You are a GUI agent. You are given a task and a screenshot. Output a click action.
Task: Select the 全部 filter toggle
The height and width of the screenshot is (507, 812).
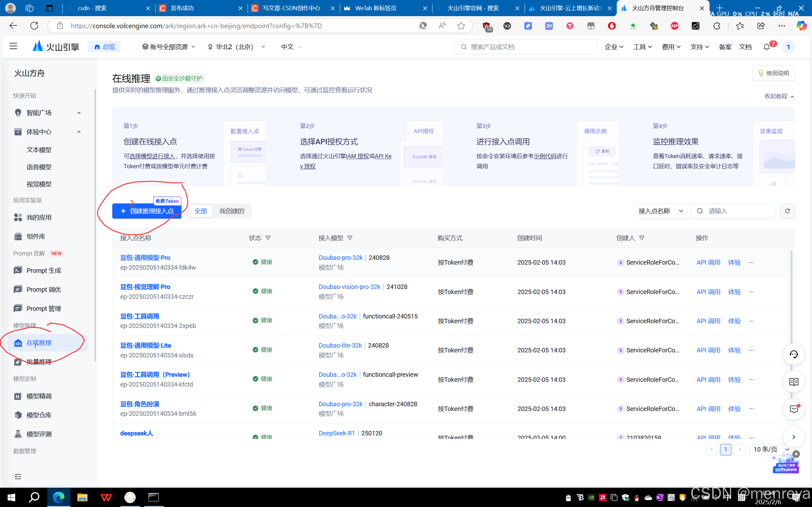coord(200,211)
